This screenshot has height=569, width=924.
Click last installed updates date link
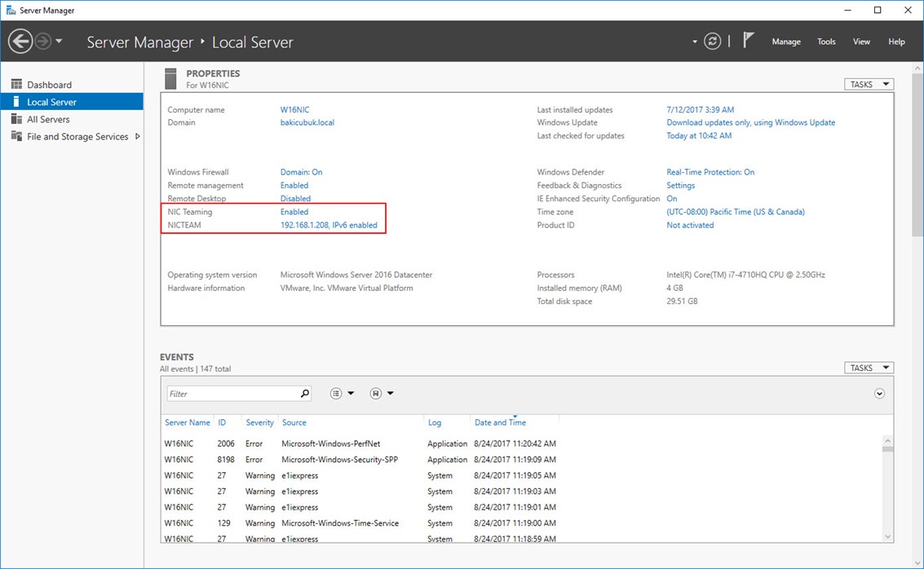click(x=700, y=109)
